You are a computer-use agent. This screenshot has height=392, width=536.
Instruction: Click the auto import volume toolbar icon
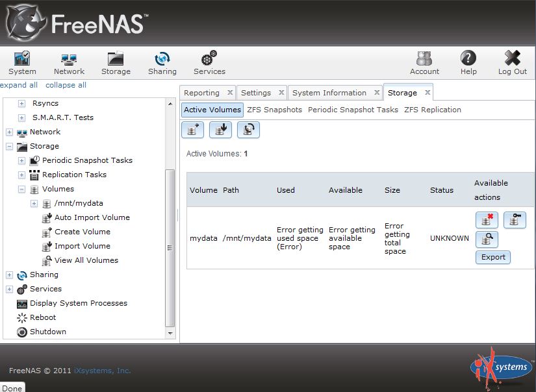pyautogui.click(x=248, y=130)
